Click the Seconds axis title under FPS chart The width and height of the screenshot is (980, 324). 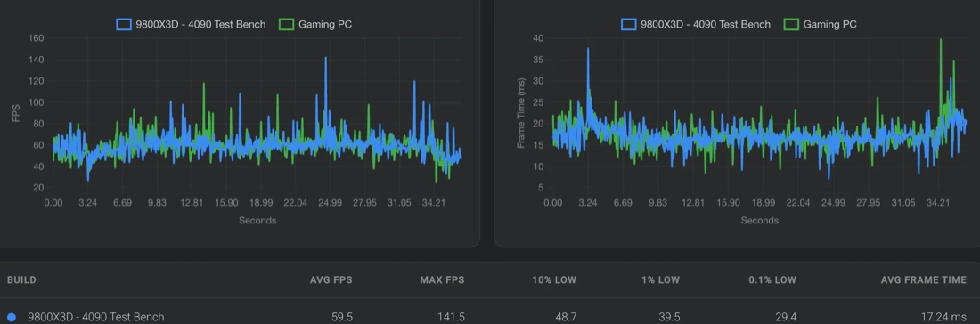click(257, 221)
